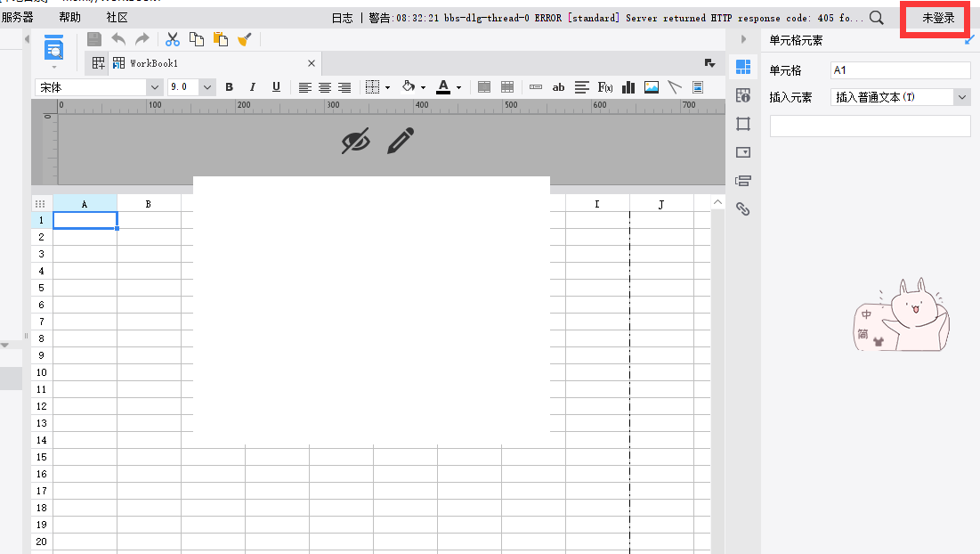Click the vertical scrollbar up arrow
Image resolution: width=980 pixels, height=554 pixels.
(x=717, y=202)
